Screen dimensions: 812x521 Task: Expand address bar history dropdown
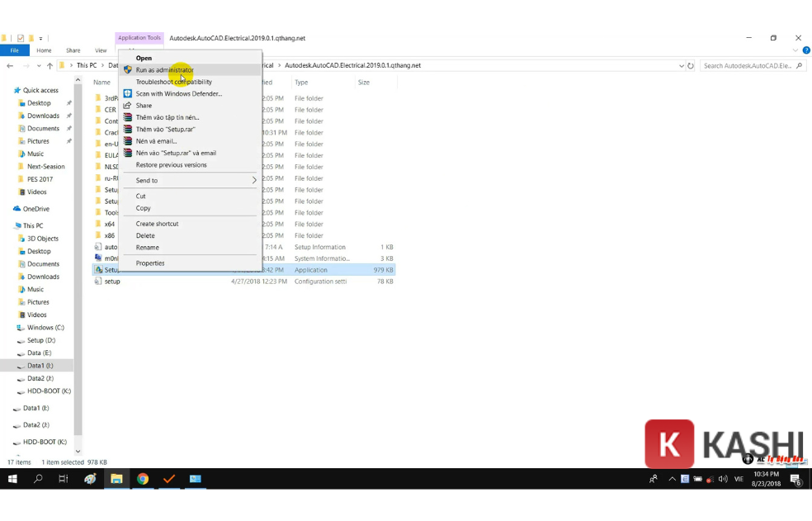click(x=681, y=66)
